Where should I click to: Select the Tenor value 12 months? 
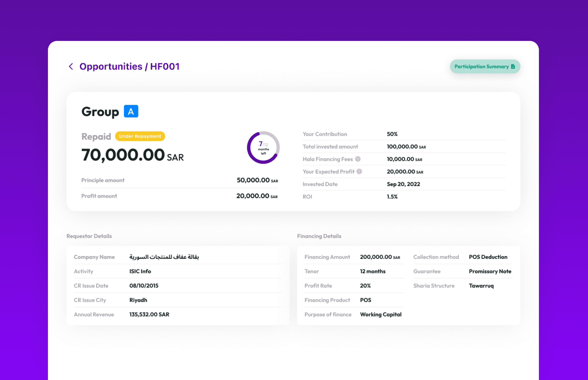[x=373, y=271]
